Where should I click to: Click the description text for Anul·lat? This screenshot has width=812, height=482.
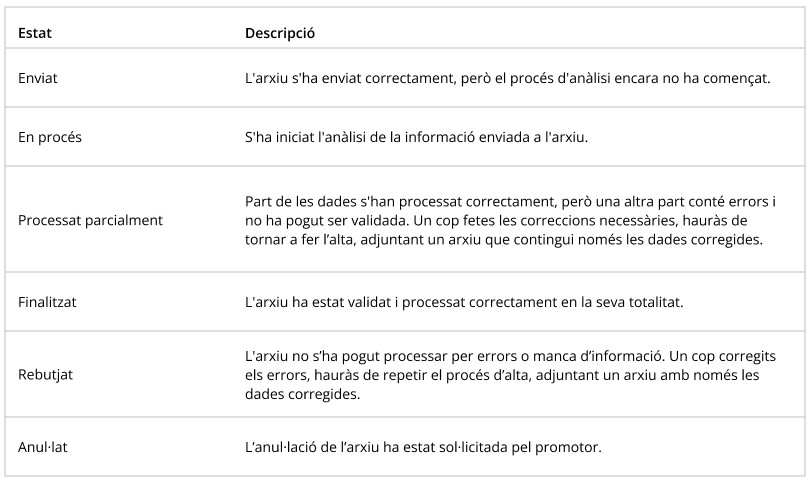[x=423, y=446]
